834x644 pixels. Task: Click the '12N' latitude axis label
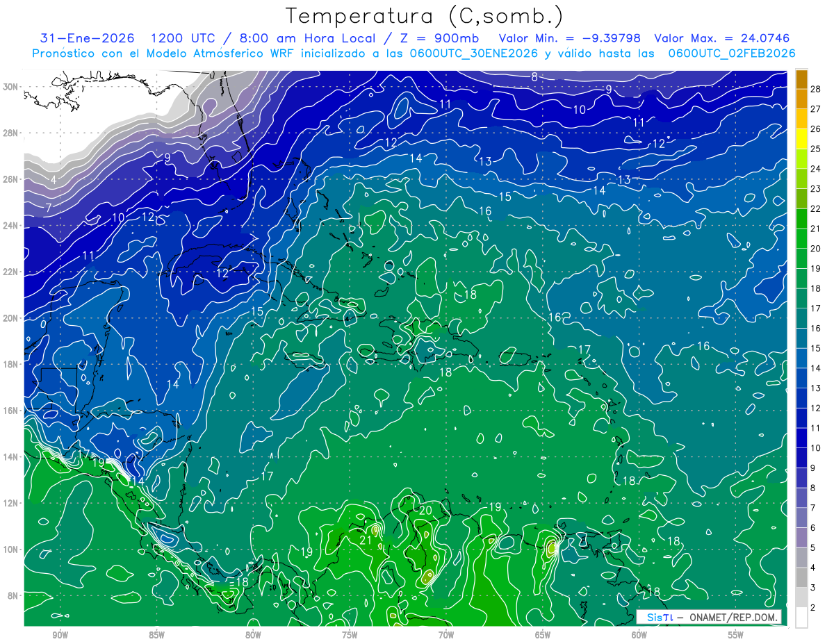[10, 503]
